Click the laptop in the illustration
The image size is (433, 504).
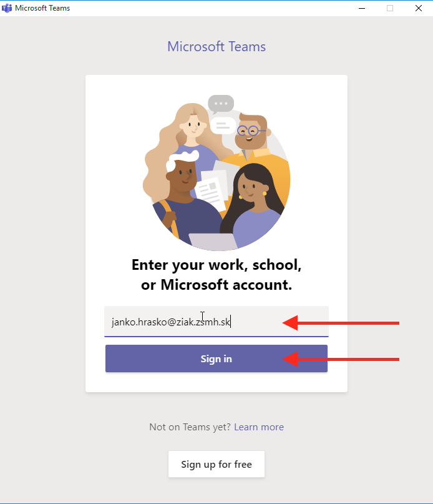coord(213,241)
